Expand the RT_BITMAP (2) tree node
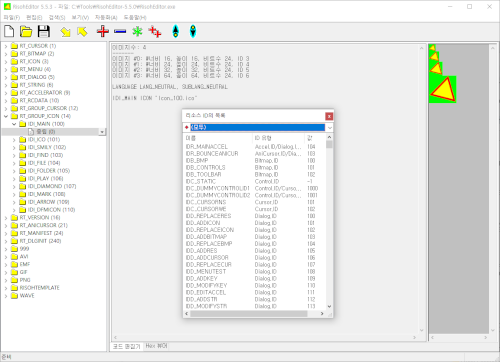The width and height of the screenshot is (500, 362). 6,54
